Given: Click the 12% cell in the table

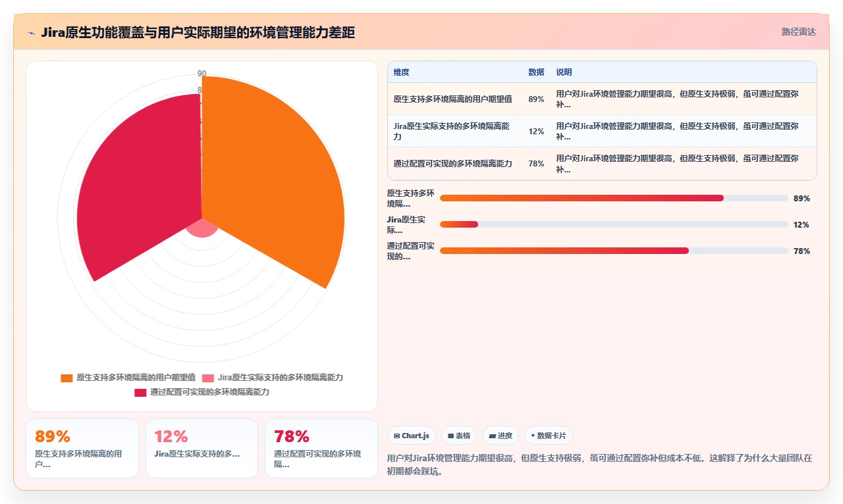Looking at the screenshot, I should click(x=536, y=132).
